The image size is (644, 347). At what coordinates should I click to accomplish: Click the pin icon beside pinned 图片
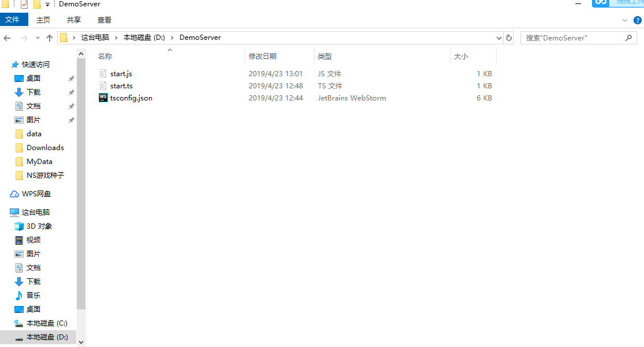click(71, 120)
